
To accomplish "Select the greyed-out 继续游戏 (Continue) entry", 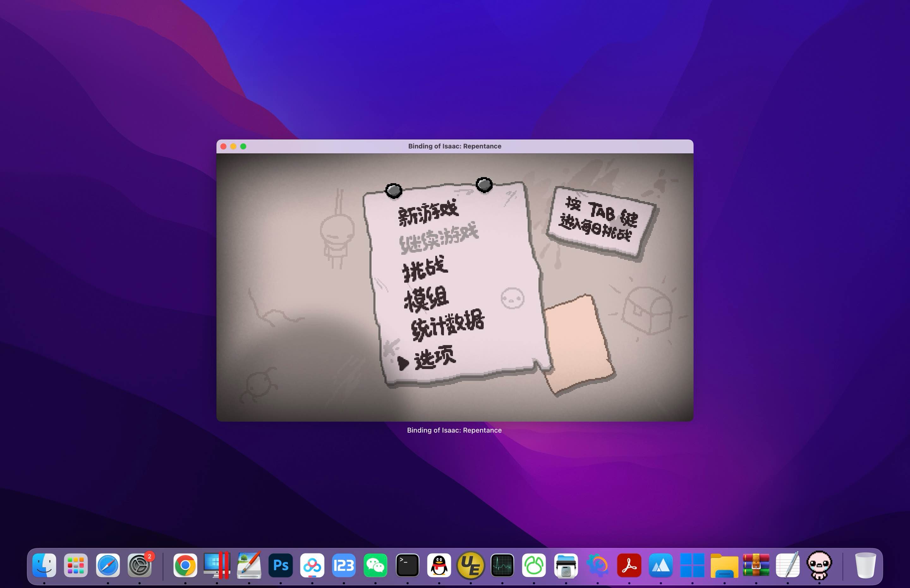I will 439,237.
